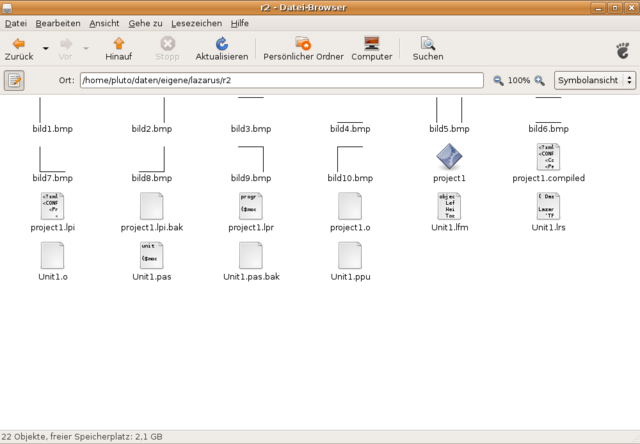
Task: Click the Zurück back arrow icon
Action: (18, 44)
